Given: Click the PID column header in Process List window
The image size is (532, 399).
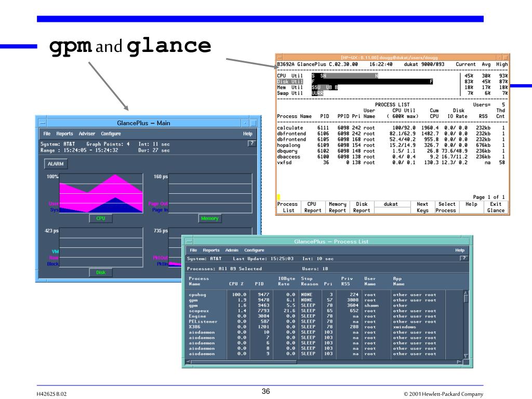Looking at the screenshot, I should coord(259,284).
